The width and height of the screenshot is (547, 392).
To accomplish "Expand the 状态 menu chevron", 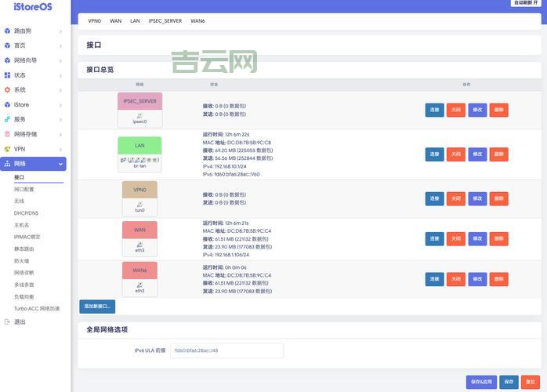I will coord(60,76).
